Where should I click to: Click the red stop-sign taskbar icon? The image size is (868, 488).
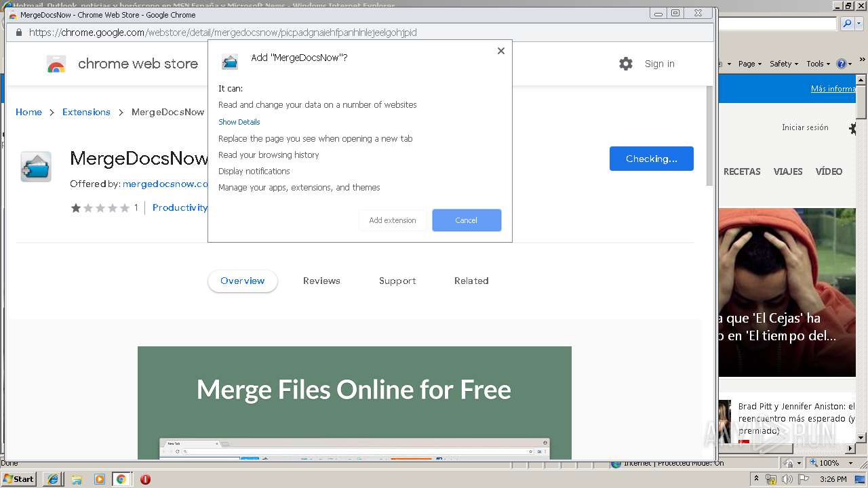pos(145,479)
